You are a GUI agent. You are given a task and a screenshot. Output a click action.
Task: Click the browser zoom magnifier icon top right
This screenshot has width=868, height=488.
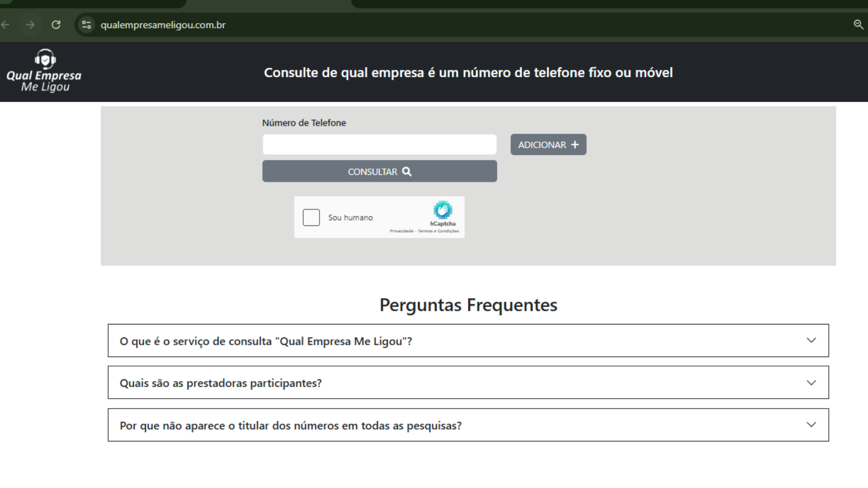pyautogui.click(x=859, y=25)
